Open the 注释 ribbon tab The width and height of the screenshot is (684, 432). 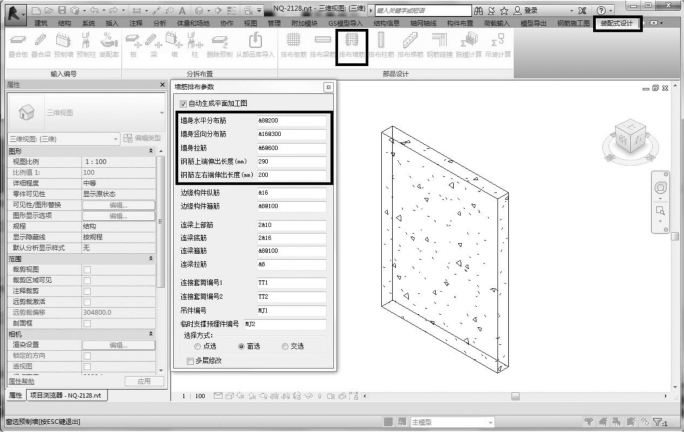(136, 23)
